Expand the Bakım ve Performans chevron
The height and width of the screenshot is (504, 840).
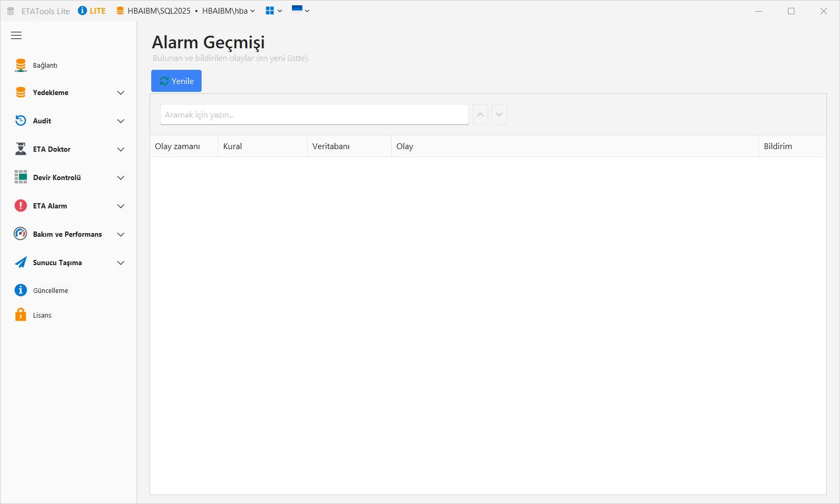(121, 235)
